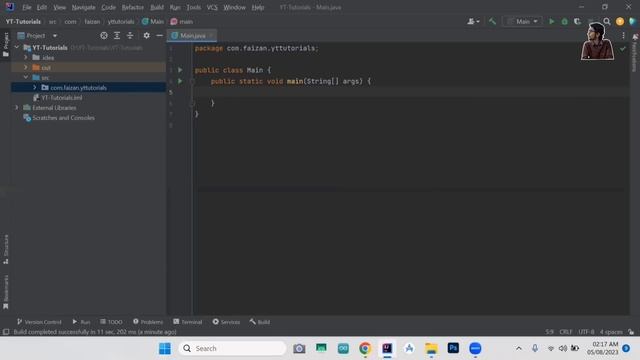Image resolution: width=640 pixels, height=360 pixels.
Task: Open the taskbar clock and date
Action: point(602,348)
